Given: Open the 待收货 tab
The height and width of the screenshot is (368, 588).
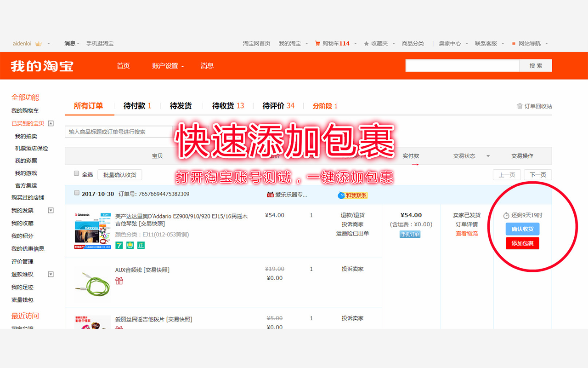Looking at the screenshot, I should click(228, 106).
